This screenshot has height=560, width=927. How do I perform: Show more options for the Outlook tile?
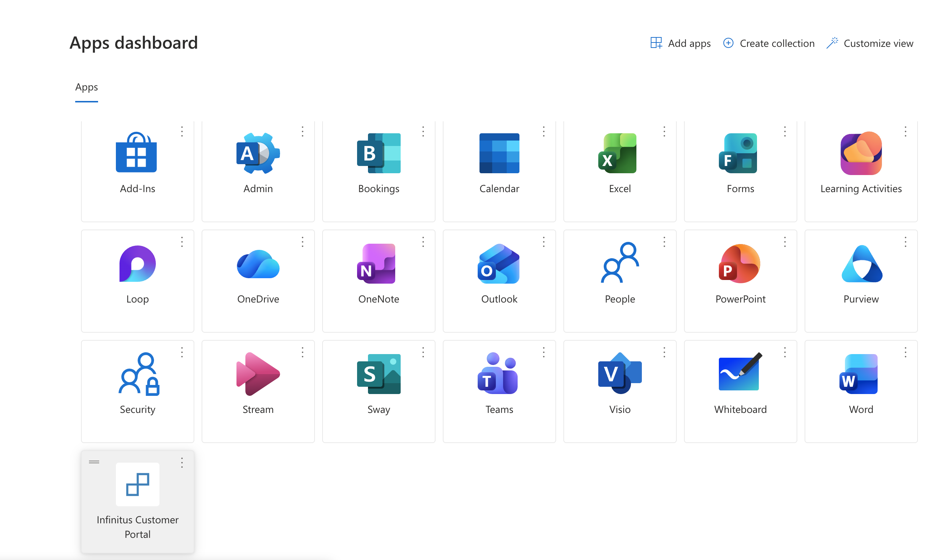point(544,242)
